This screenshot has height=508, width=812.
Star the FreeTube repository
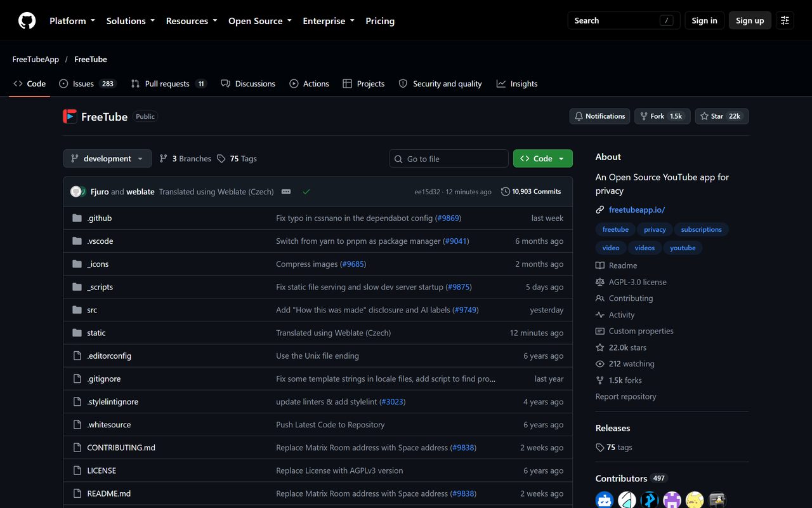click(x=722, y=116)
